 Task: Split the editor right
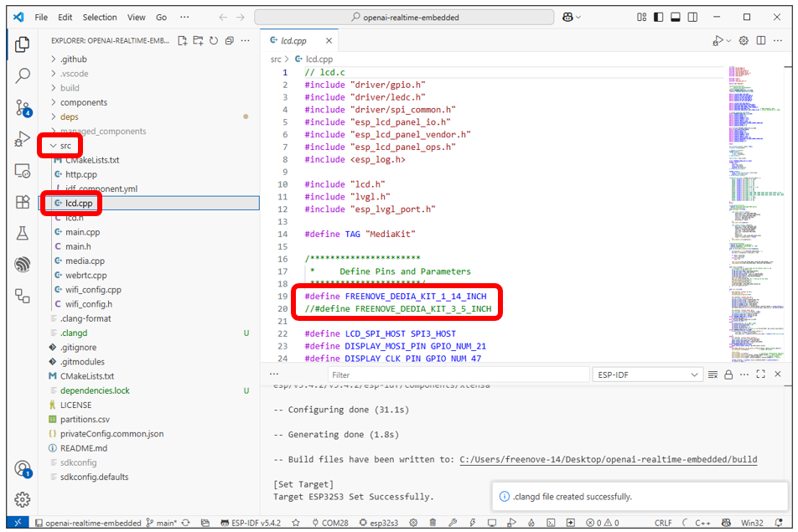(761, 41)
